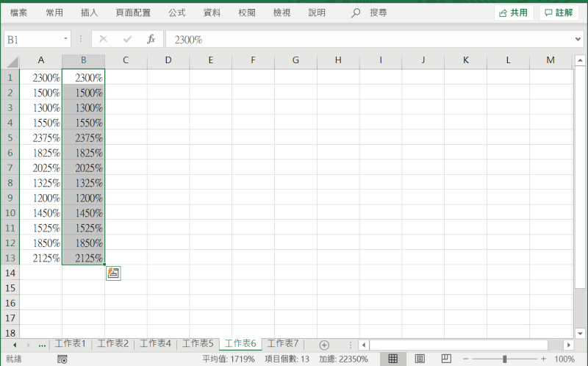Click the formula bar input showing 2300%
This screenshot has height=366, width=588.
(367, 39)
